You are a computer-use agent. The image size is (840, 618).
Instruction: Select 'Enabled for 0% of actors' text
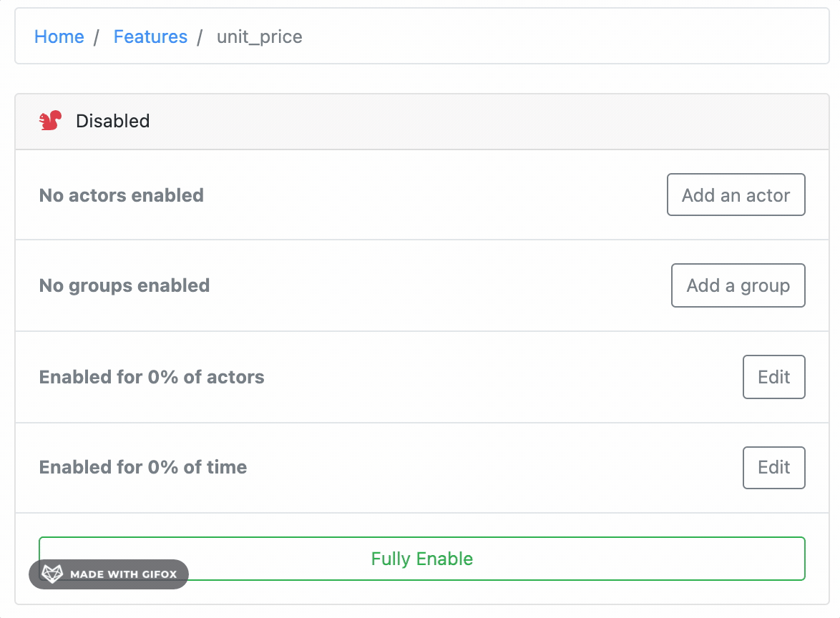point(152,377)
